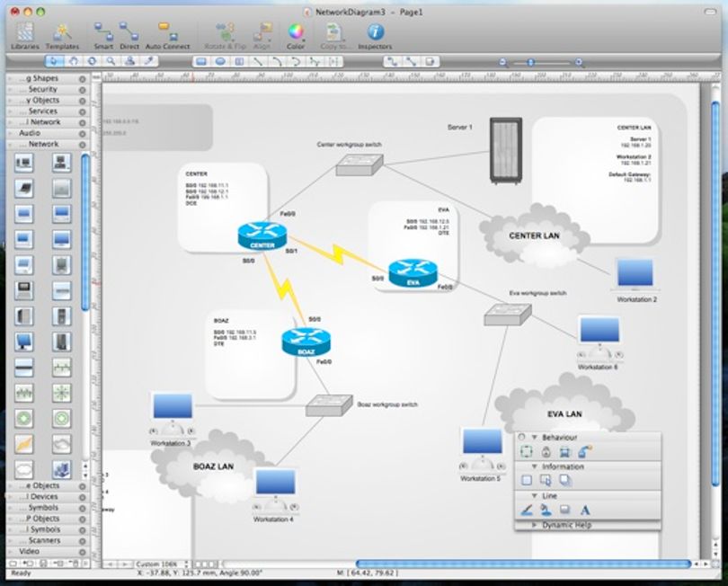Image resolution: width=728 pixels, height=586 pixels.
Task: Pick the cloud shape from Network library
Action: (x=62, y=444)
